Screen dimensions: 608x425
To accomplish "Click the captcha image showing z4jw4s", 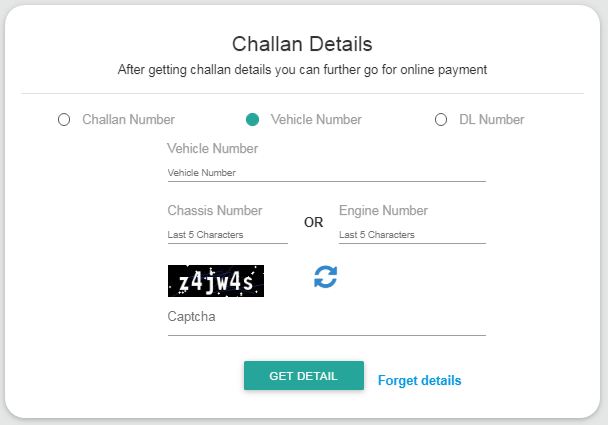I will click(x=215, y=282).
